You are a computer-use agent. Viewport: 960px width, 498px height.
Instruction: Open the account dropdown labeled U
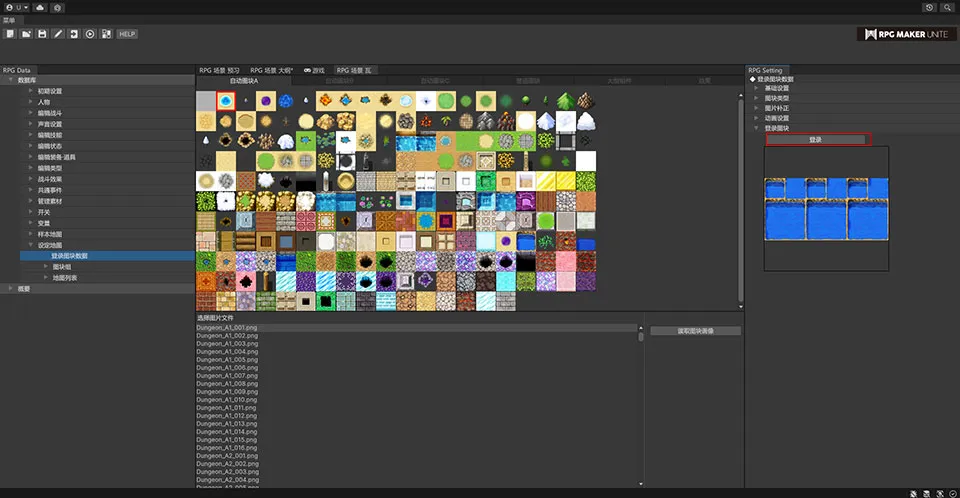17,7
